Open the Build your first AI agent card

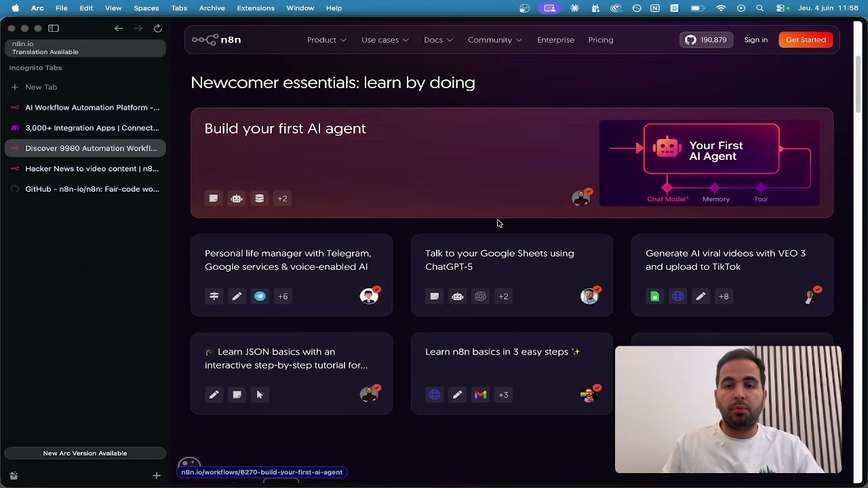[x=512, y=163]
